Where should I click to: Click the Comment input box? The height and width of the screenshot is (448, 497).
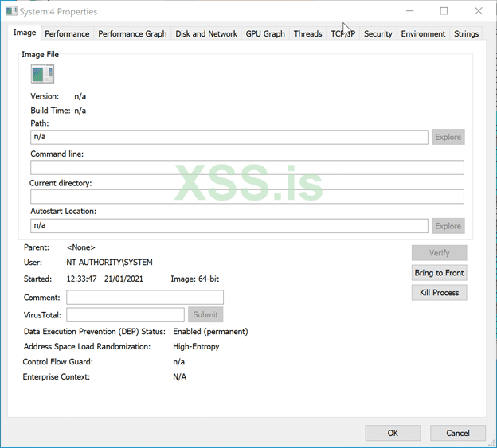[x=145, y=298]
